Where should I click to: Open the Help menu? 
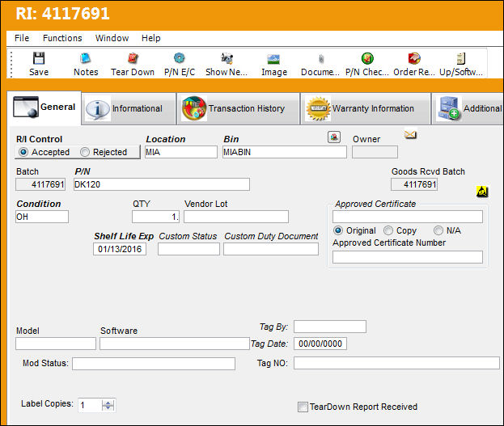pyautogui.click(x=150, y=38)
